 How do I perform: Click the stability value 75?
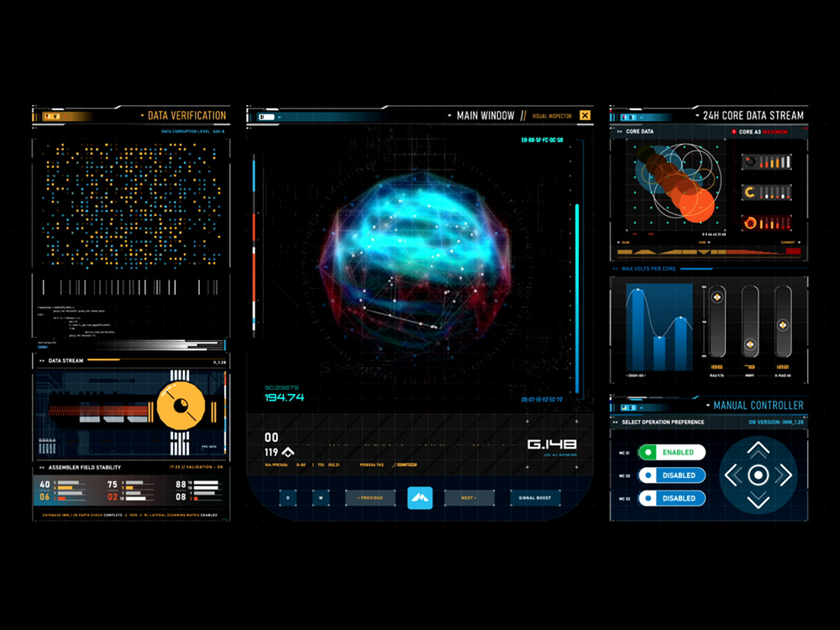(112, 485)
